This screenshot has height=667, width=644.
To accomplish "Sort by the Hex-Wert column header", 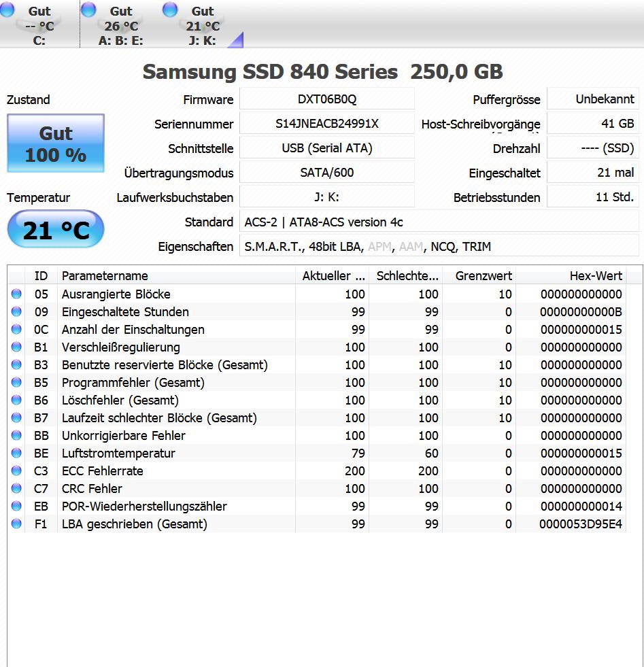I will point(571,275).
